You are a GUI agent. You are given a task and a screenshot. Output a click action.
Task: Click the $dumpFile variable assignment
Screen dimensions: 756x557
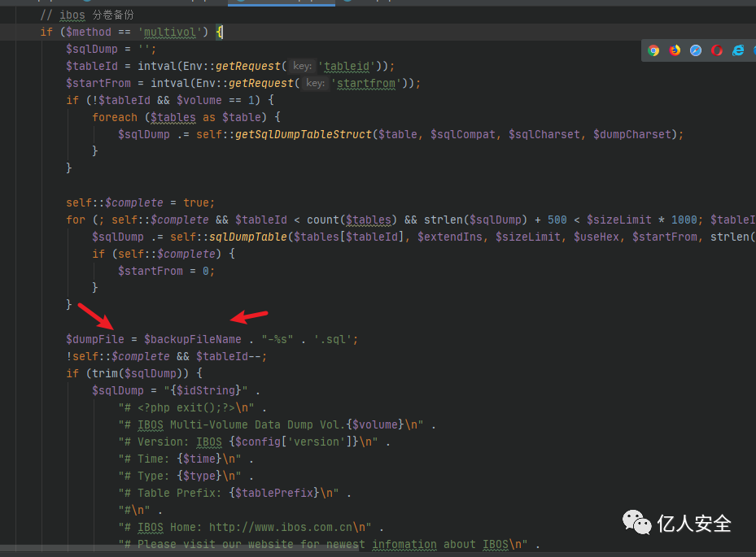[x=95, y=340]
